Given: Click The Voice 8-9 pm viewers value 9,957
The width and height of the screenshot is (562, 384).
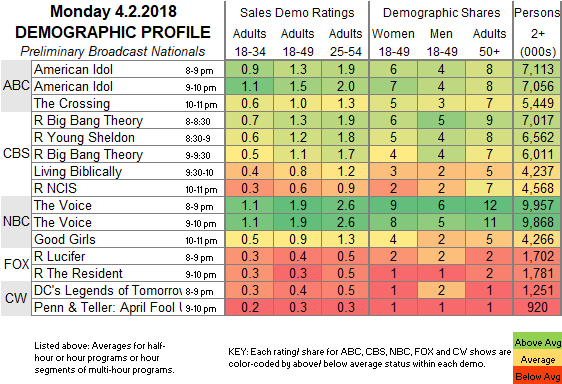Looking at the screenshot, I should [x=538, y=205].
